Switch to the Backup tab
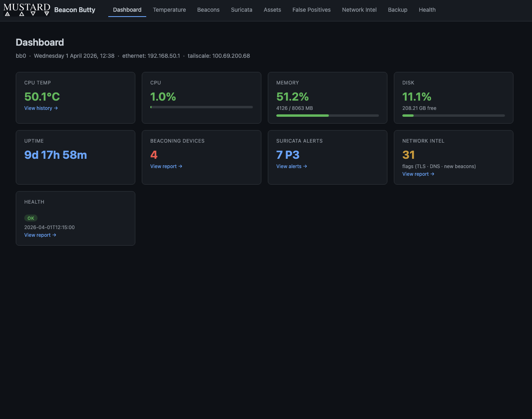The width and height of the screenshot is (532, 419). coord(397,10)
